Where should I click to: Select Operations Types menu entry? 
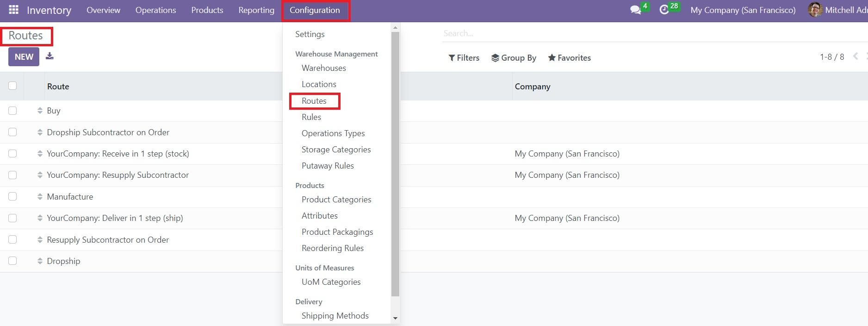click(333, 133)
